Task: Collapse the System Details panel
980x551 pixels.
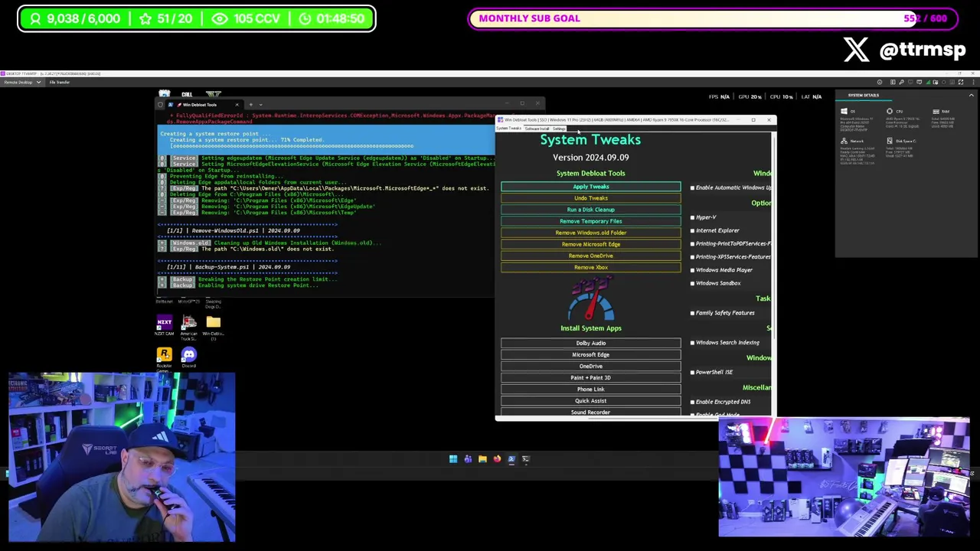Action: pyautogui.click(x=971, y=96)
